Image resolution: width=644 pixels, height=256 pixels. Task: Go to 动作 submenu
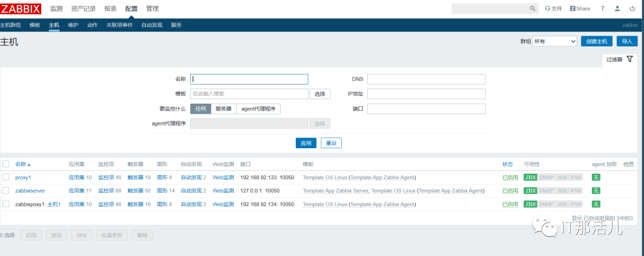(x=92, y=25)
